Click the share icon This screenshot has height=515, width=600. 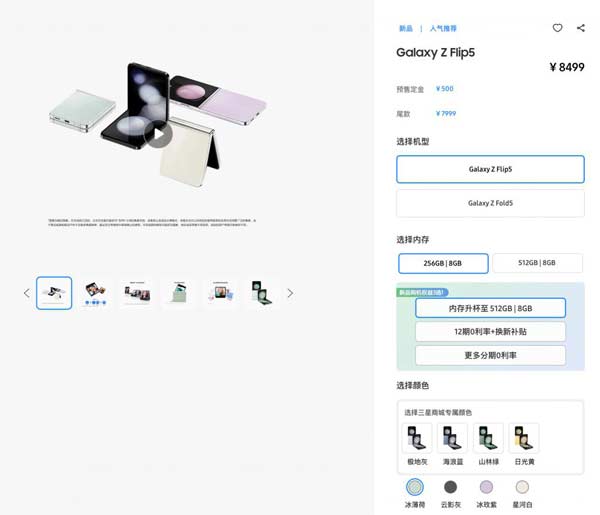pos(580,28)
